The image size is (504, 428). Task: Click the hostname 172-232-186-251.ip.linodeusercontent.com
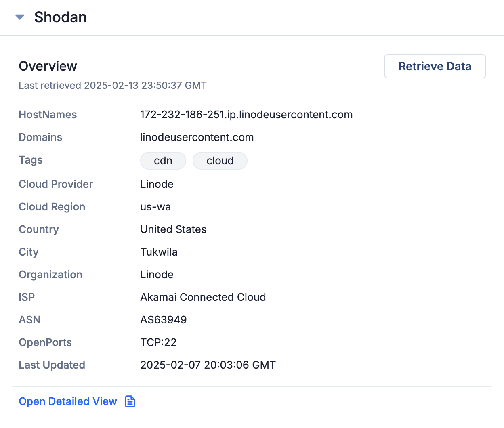(246, 115)
